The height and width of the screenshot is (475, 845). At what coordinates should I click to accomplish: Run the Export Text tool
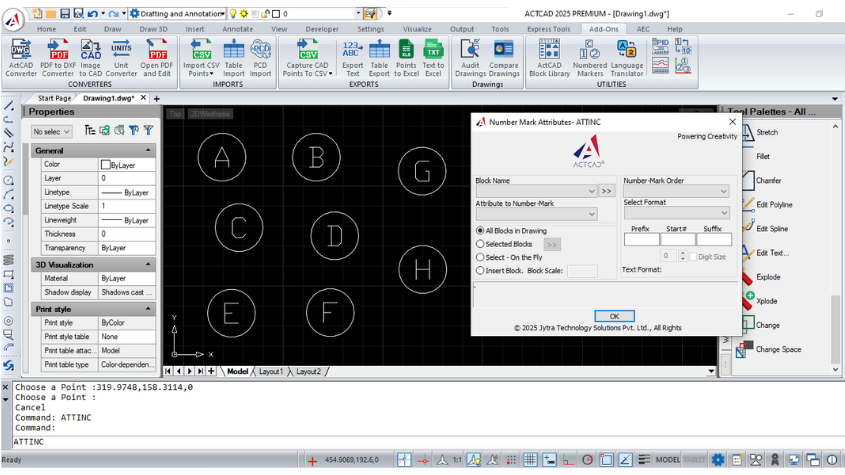click(x=352, y=58)
